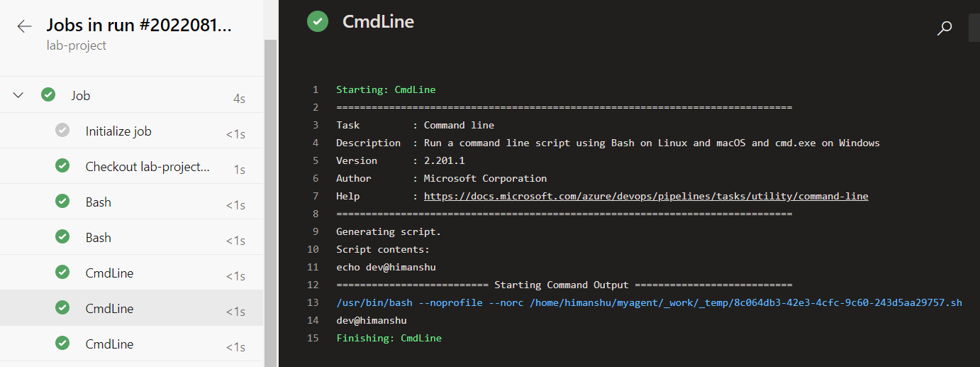Click the /usr/bin/bash --noprofile command line

coord(649,302)
